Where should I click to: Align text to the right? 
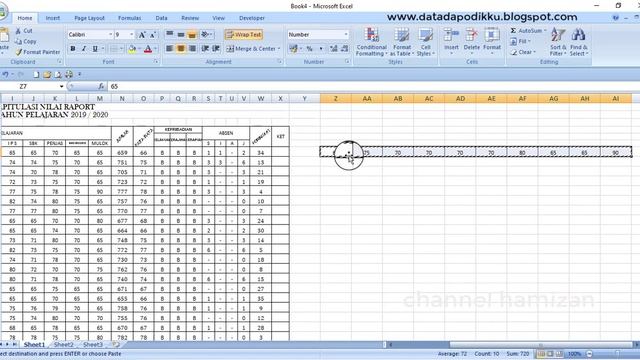(x=192, y=49)
